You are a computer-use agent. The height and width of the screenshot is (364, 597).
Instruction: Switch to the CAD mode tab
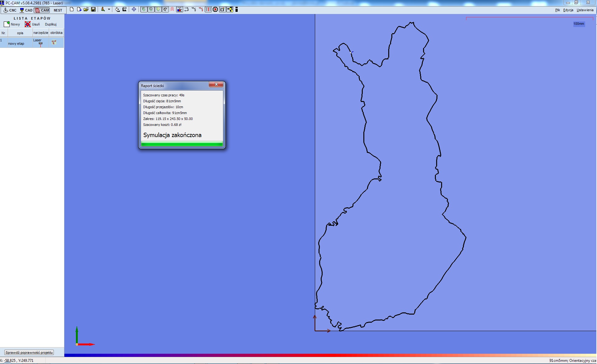pos(26,10)
